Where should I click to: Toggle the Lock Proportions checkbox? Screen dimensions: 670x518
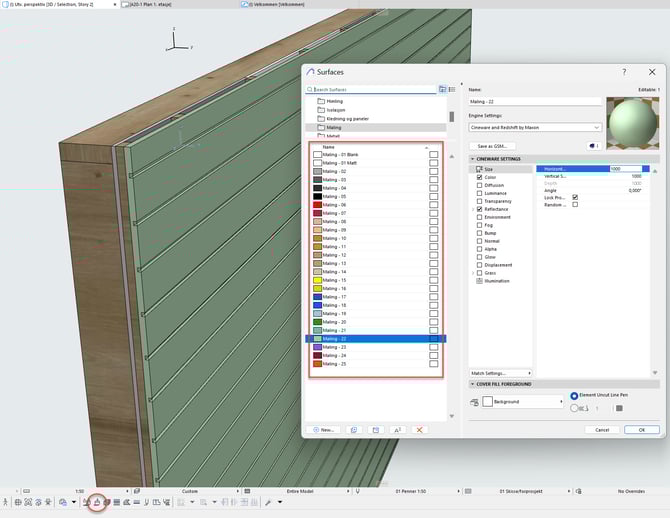click(575, 197)
